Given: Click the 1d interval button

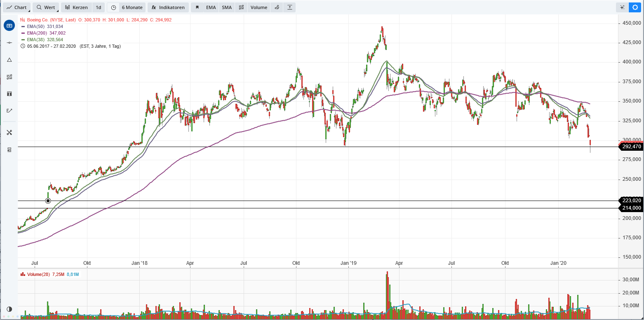Looking at the screenshot, I should point(98,7).
